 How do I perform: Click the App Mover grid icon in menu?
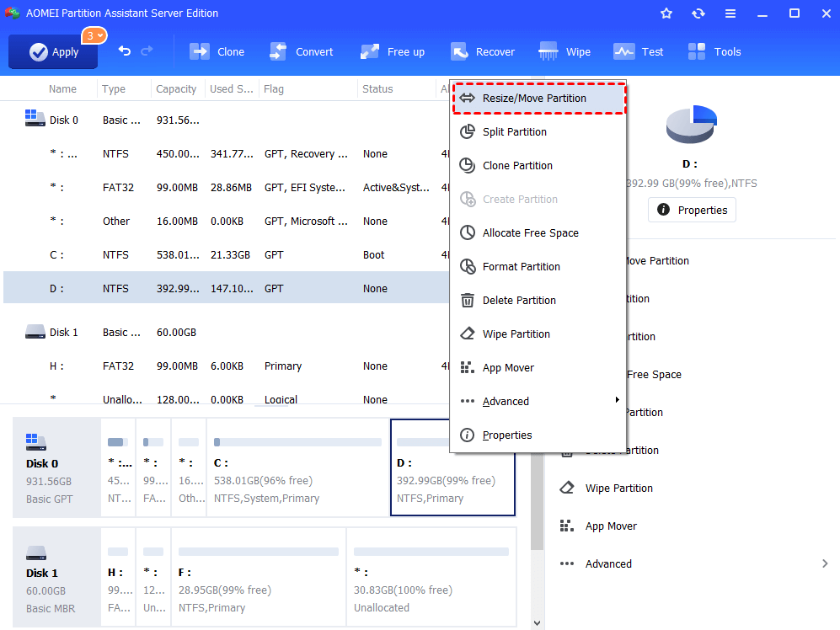pos(467,367)
